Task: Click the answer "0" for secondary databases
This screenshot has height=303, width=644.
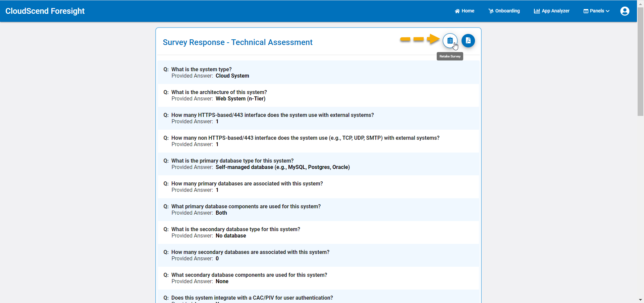Action: [x=217, y=259]
